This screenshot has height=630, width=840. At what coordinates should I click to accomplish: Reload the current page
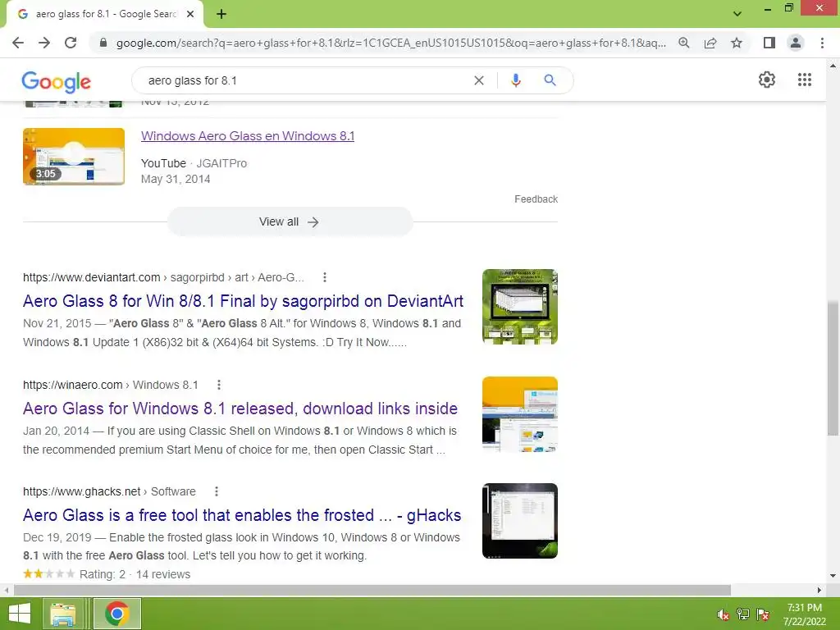coord(71,43)
